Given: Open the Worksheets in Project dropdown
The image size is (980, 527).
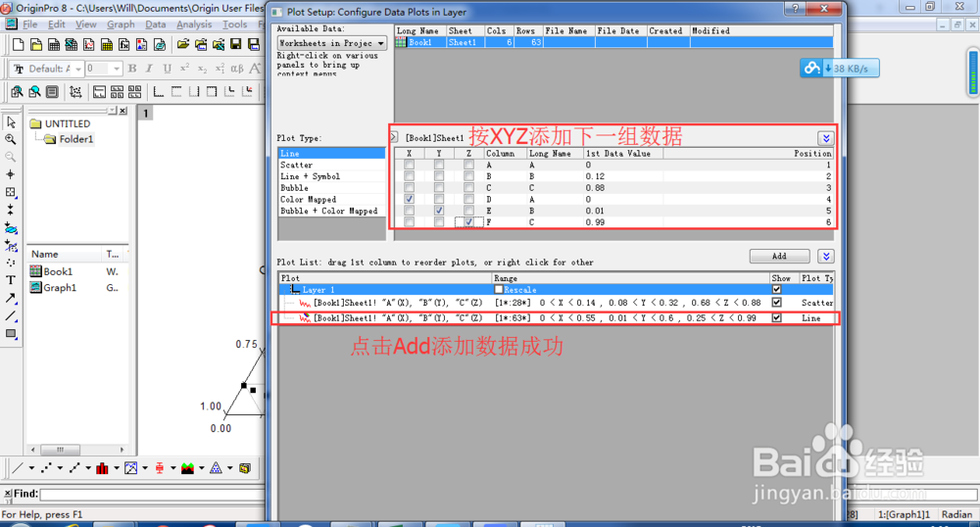Looking at the screenshot, I should tap(331, 43).
